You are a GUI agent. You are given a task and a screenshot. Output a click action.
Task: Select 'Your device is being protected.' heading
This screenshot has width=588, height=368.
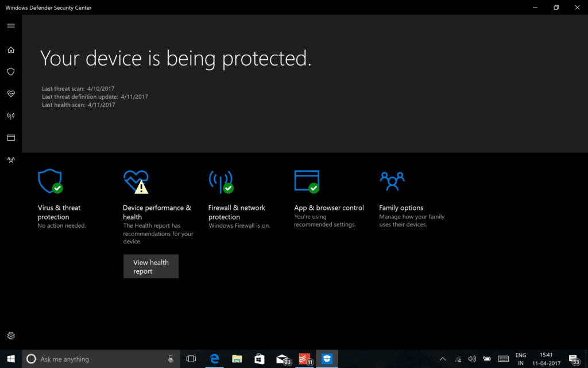pyautogui.click(x=176, y=59)
